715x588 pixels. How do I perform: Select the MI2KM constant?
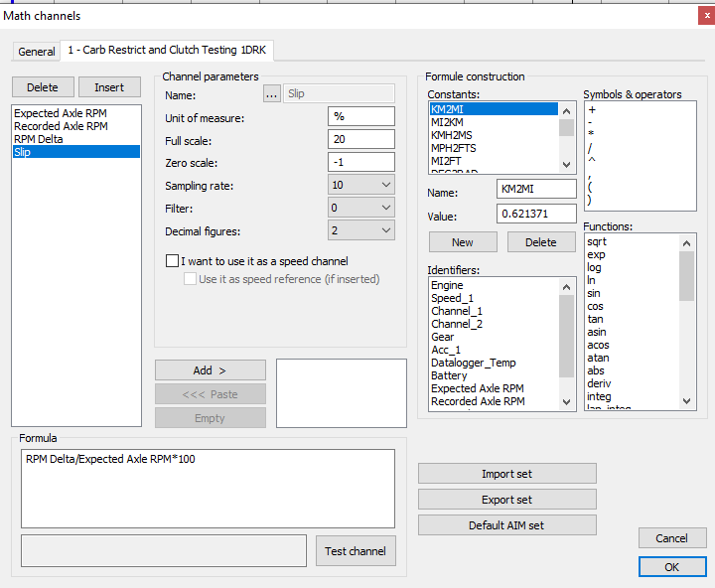point(494,122)
